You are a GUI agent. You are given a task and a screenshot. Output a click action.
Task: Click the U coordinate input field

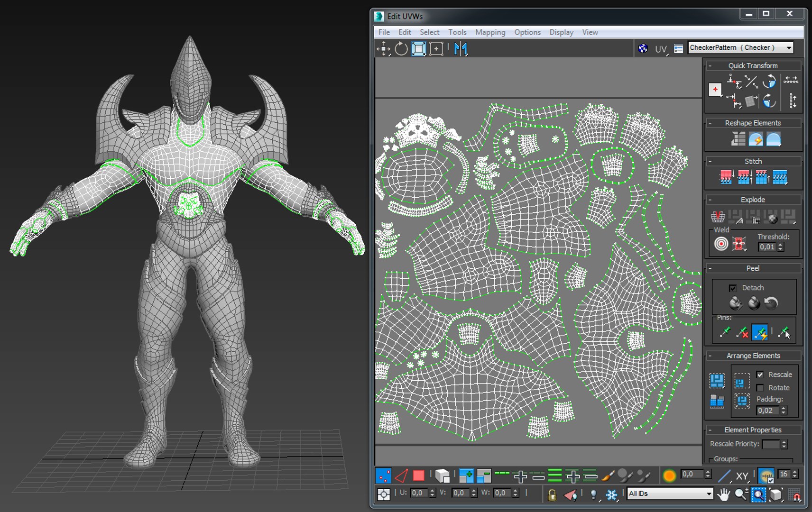[x=419, y=493]
